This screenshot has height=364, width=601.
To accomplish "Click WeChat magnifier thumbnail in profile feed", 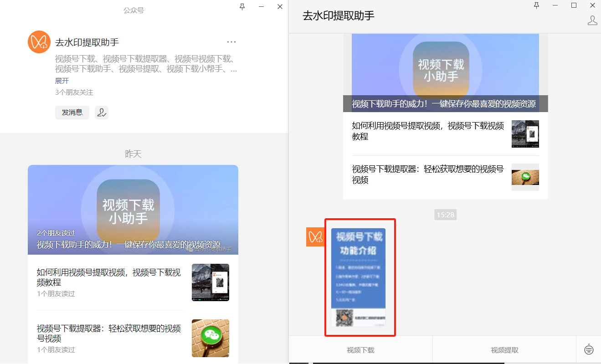I will click(x=211, y=338).
